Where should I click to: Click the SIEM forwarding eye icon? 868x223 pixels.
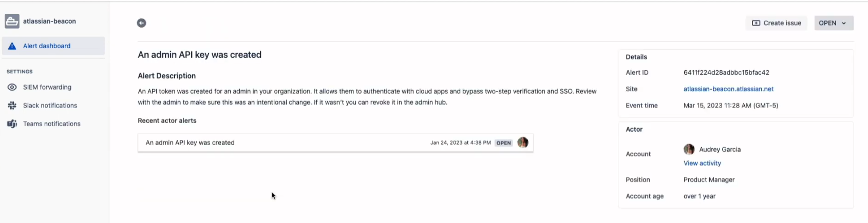pos(12,87)
